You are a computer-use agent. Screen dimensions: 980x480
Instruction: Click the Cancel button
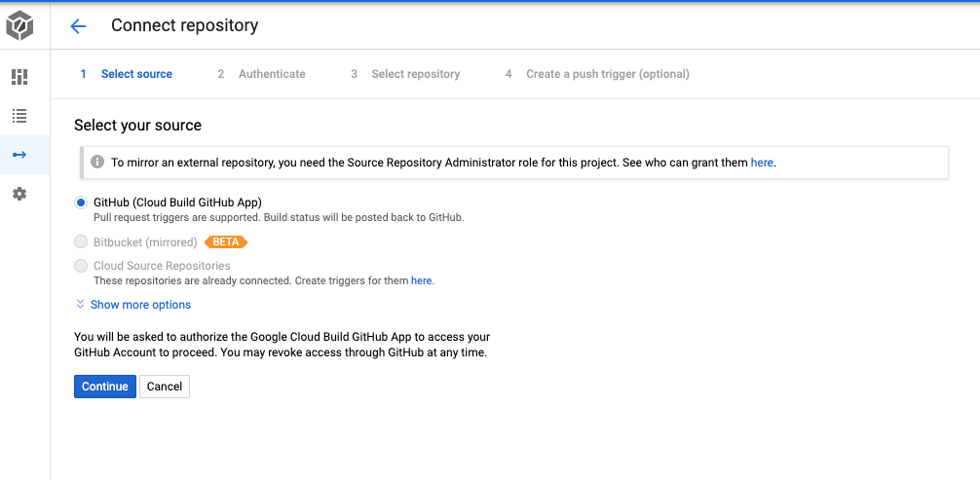165,387
